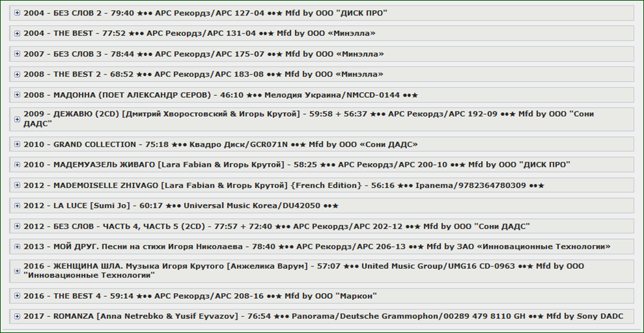Click the title "2010 - GRAND COLLECTION - 75:18"

coord(96,144)
